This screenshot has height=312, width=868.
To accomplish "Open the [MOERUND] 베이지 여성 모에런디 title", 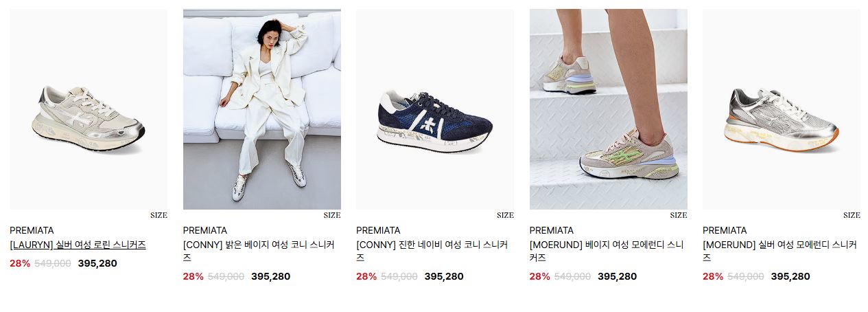I will pyautogui.click(x=607, y=251).
